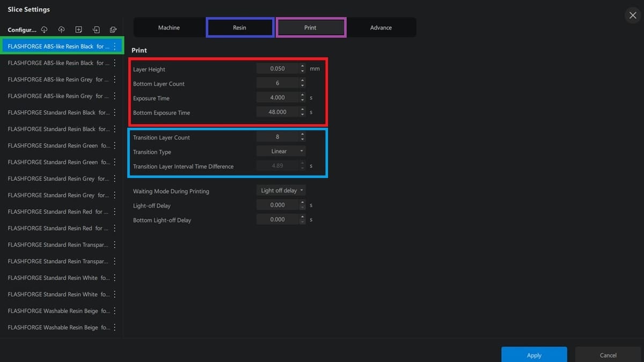
Task: Open three-dot menu for Standard Resin Green first entry
Action: (114, 145)
